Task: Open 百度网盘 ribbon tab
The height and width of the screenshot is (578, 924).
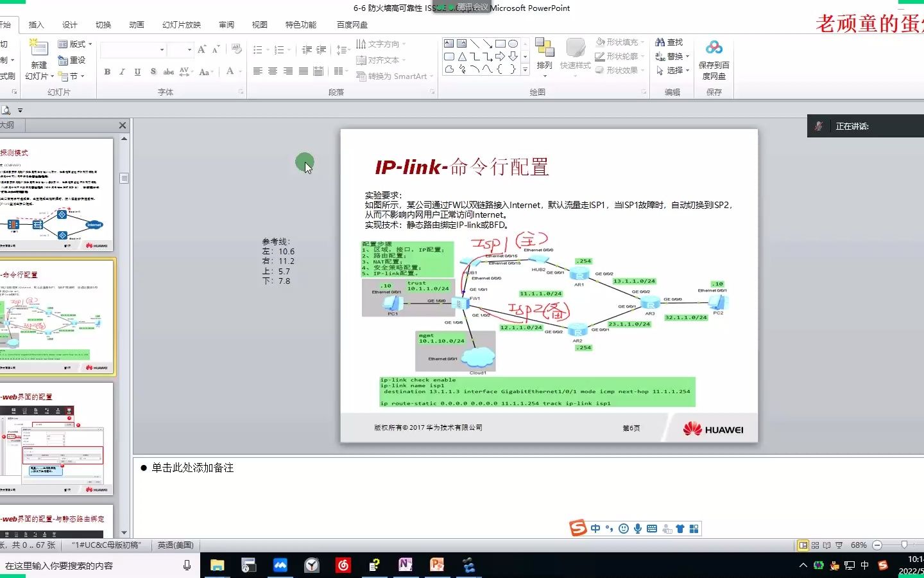Action: (x=352, y=25)
